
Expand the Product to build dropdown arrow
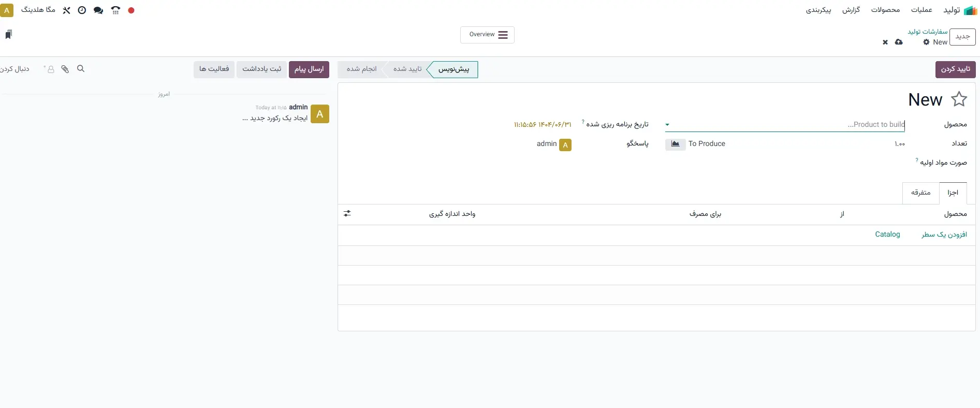pyautogui.click(x=667, y=125)
